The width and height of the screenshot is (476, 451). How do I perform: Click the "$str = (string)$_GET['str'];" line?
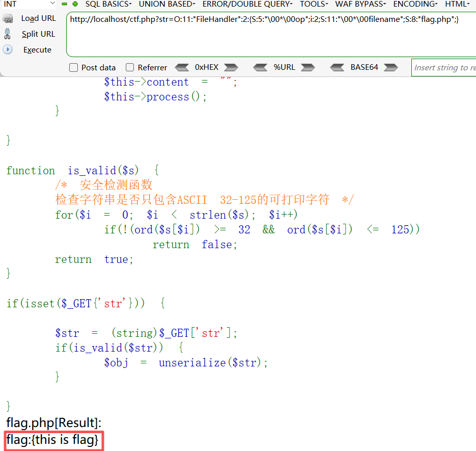(x=146, y=333)
